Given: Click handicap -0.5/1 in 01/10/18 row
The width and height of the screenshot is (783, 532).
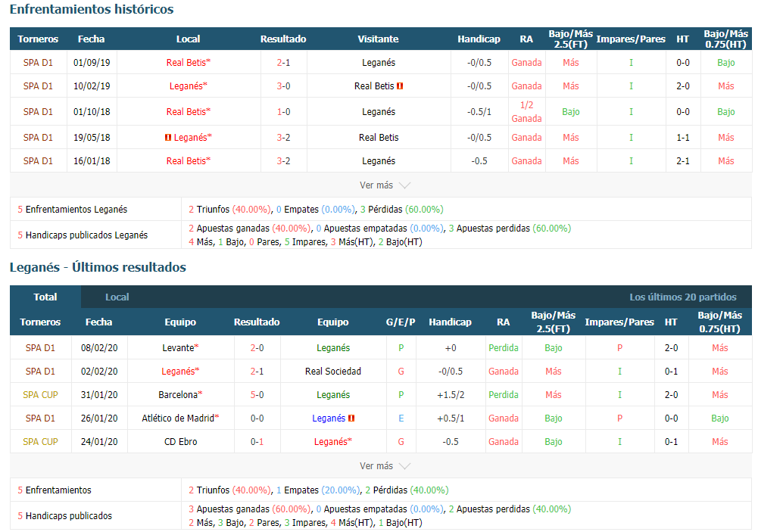Looking at the screenshot, I should click(x=479, y=112).
